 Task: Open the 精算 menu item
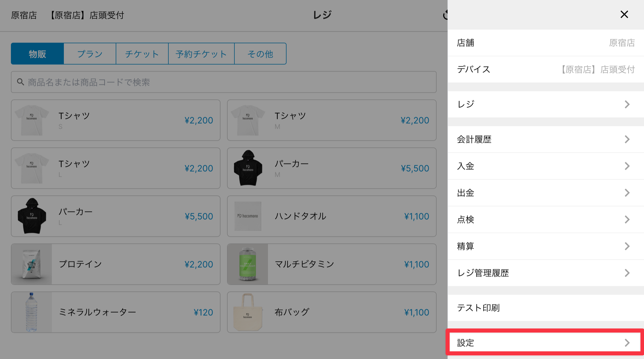coord(466,246)
